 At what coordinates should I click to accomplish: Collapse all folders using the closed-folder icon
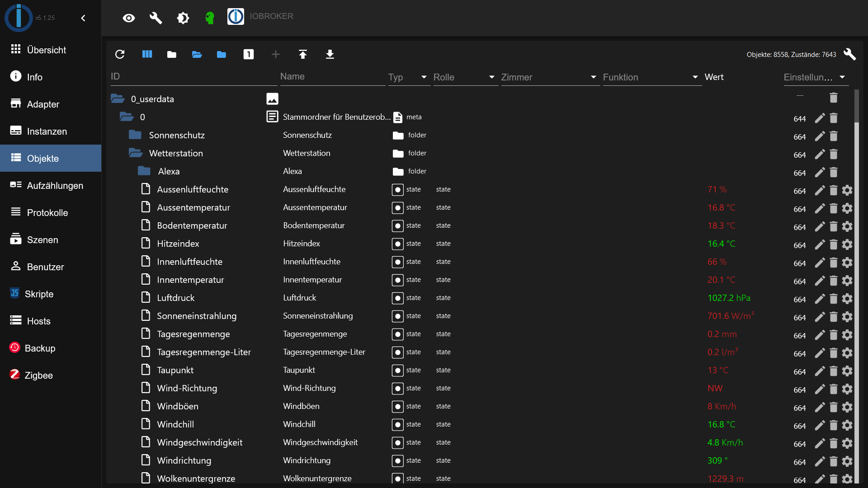172,55
